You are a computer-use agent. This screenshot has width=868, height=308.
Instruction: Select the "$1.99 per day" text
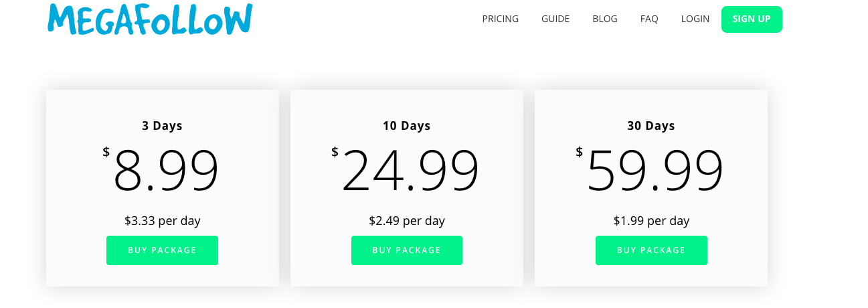651,221
